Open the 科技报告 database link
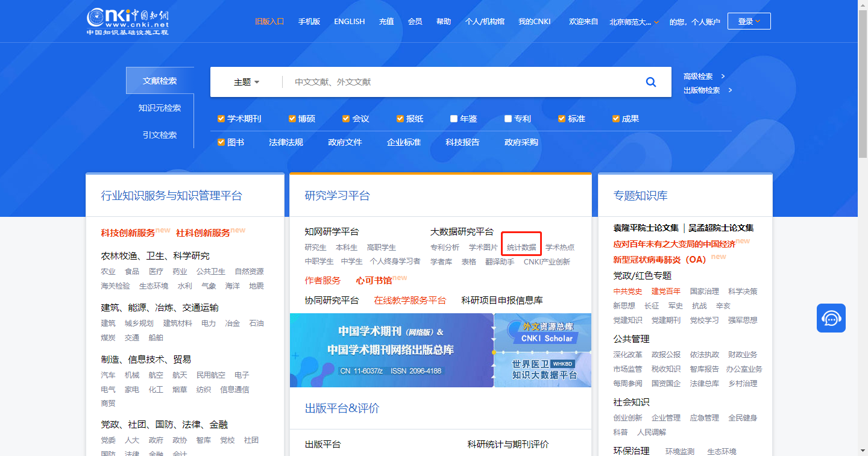Screen dimensions: 868x456 [462, 142]
